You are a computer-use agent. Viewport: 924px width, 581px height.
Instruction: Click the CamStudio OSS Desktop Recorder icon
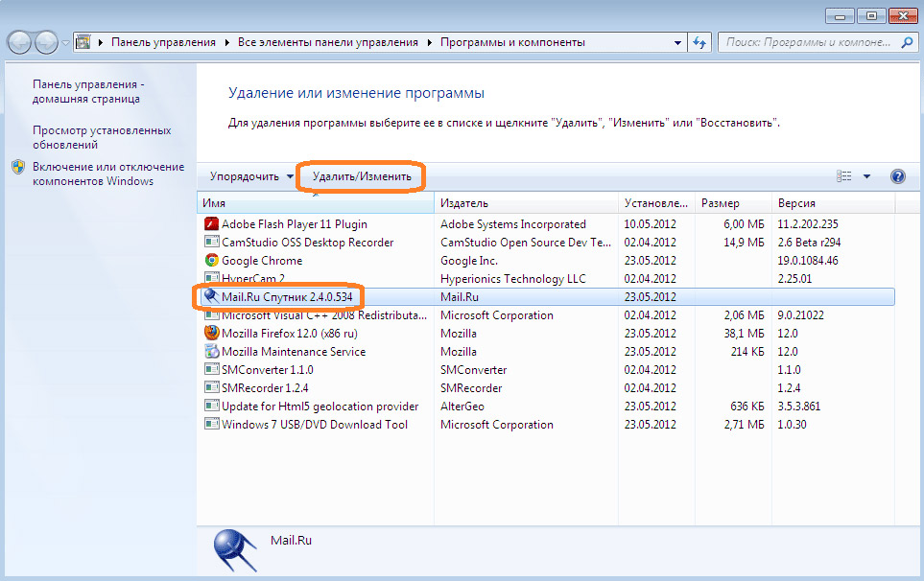coord(212,243)
